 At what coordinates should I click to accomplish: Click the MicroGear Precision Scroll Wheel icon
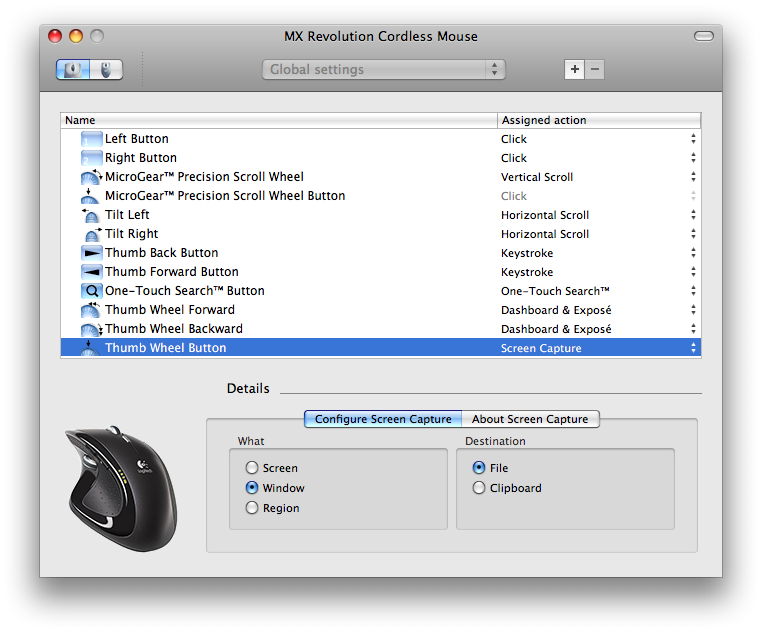[x=91, y=177]
